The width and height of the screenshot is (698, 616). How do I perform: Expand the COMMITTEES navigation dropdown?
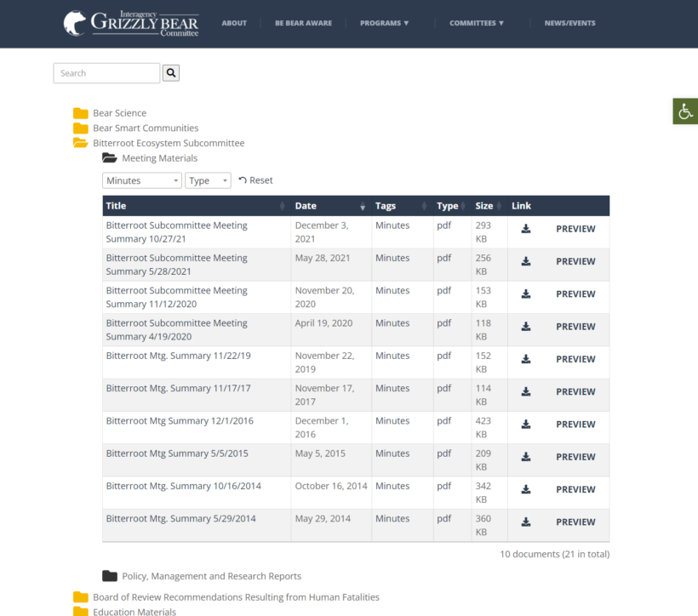point(477,23)
